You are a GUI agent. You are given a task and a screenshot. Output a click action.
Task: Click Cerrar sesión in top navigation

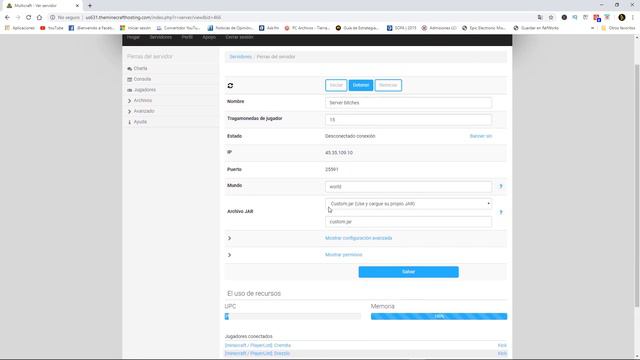(239, 37)
